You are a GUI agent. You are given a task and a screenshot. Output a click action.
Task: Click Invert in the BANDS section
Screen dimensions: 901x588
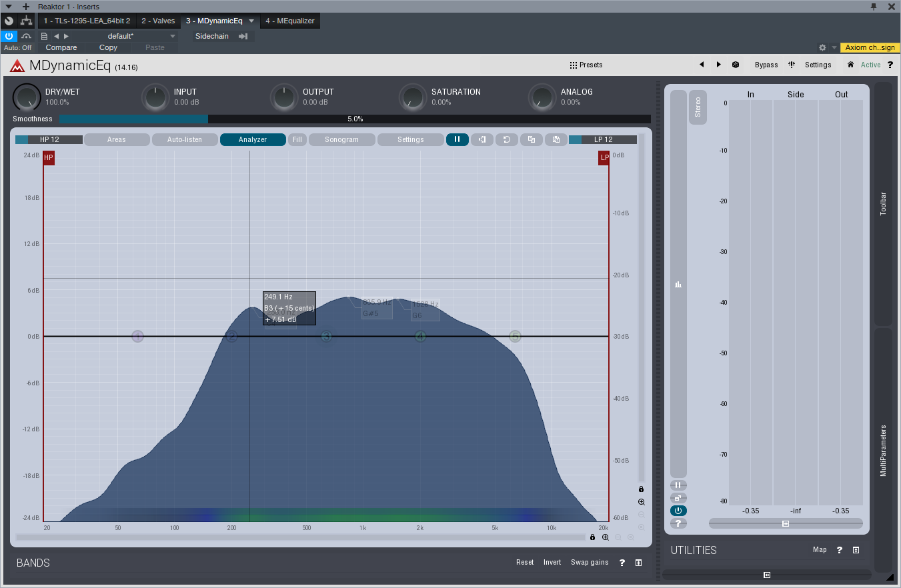(552, 563)
